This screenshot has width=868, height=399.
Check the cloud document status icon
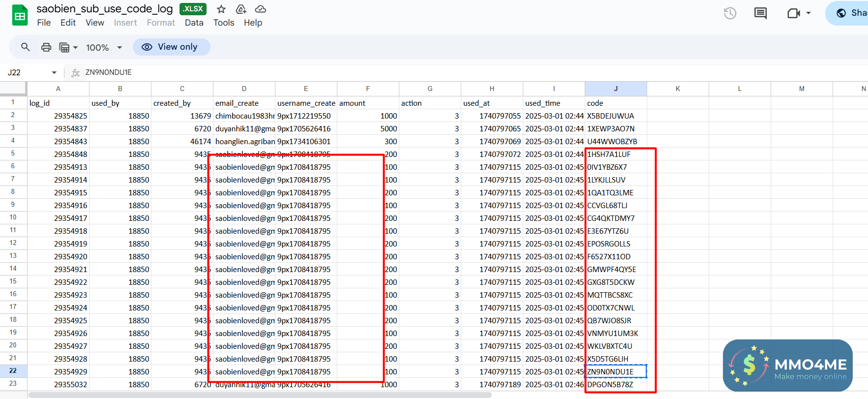[x=261, y=9]
